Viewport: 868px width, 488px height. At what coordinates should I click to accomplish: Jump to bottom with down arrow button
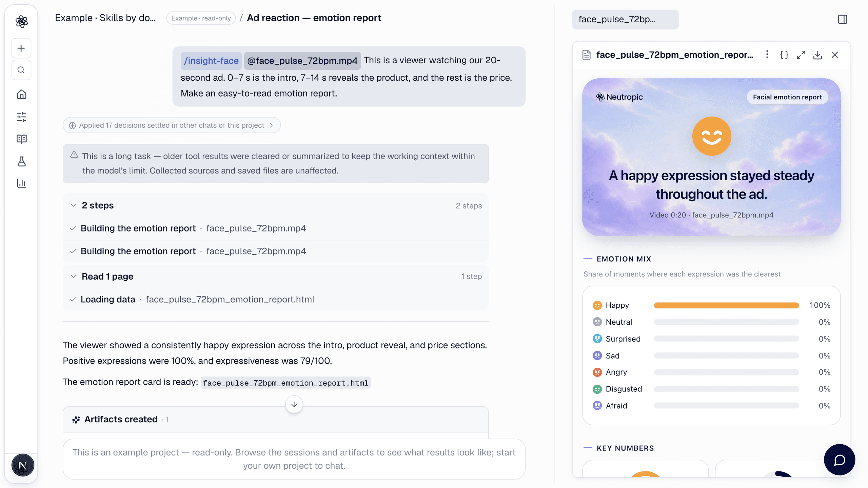pyautogui.click(x=294, y=404)
